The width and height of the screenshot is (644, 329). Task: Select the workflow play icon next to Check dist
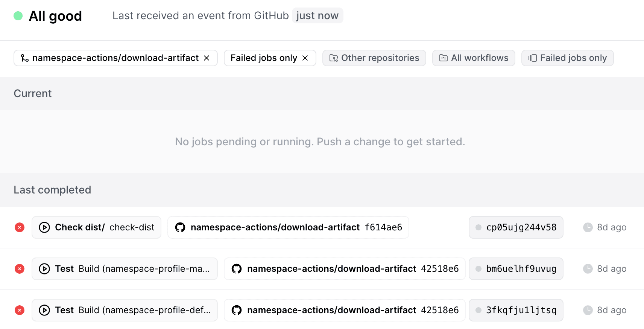click(x=44, y=227)
